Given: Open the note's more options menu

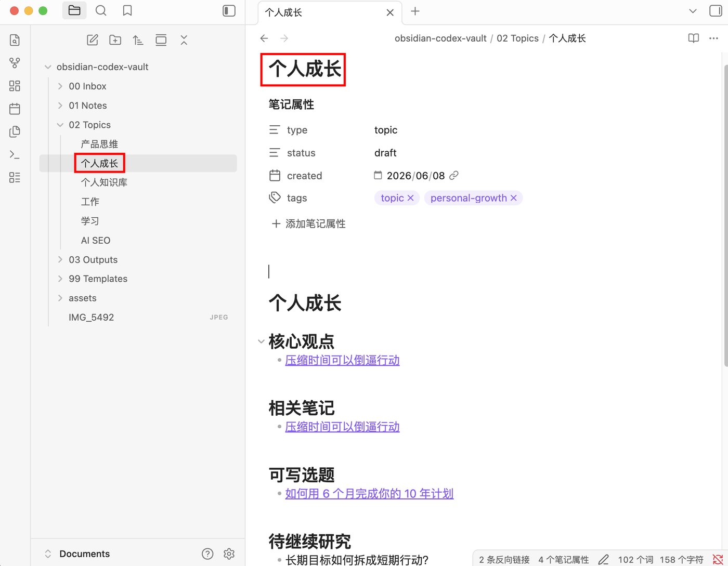Looking at the screenshot, I should point(713,38).
